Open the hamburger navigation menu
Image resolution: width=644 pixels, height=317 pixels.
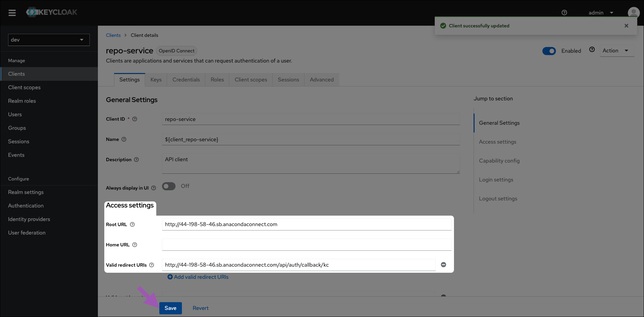[x=12, y=13]
